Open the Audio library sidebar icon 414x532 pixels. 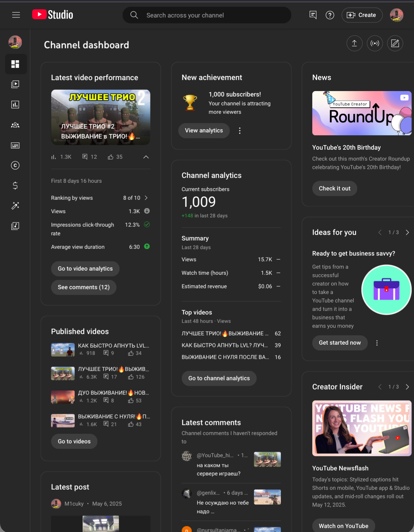pos(15,226)
